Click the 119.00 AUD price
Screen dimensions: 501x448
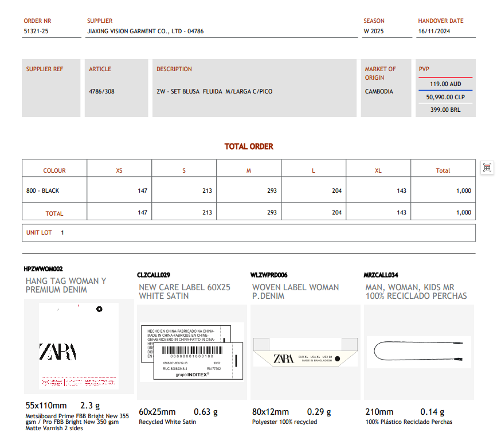[x=445, y=84]
